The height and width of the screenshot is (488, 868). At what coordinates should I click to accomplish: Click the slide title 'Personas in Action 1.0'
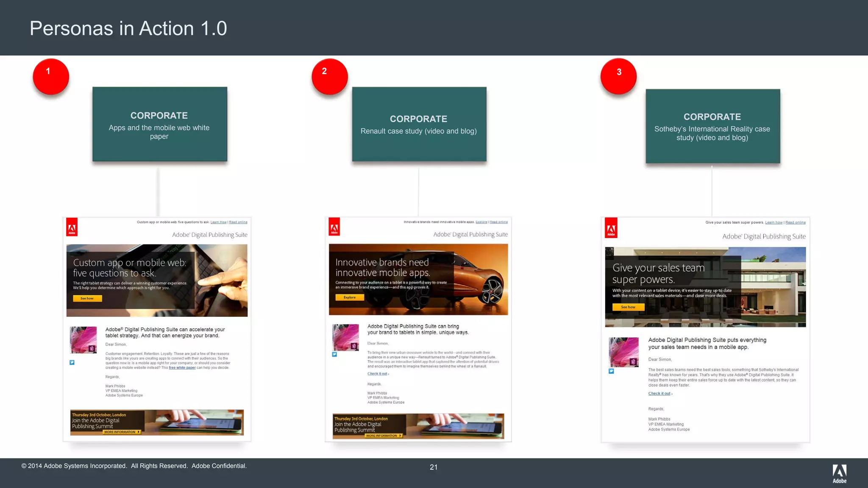128,28
